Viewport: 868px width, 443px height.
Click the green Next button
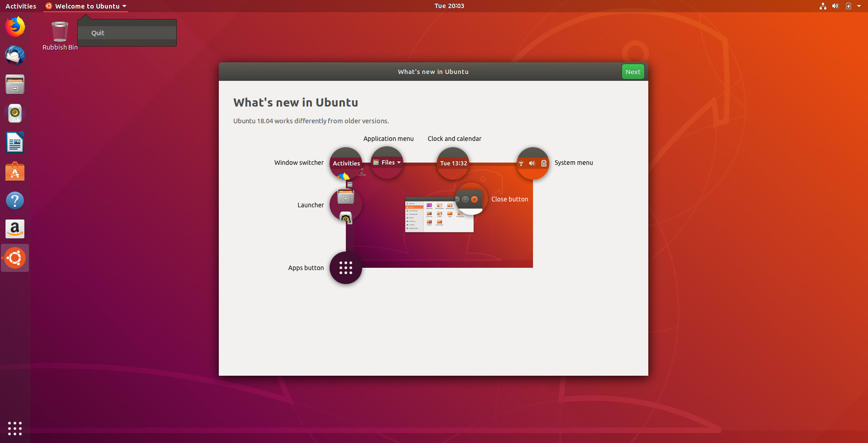point(633,72)
